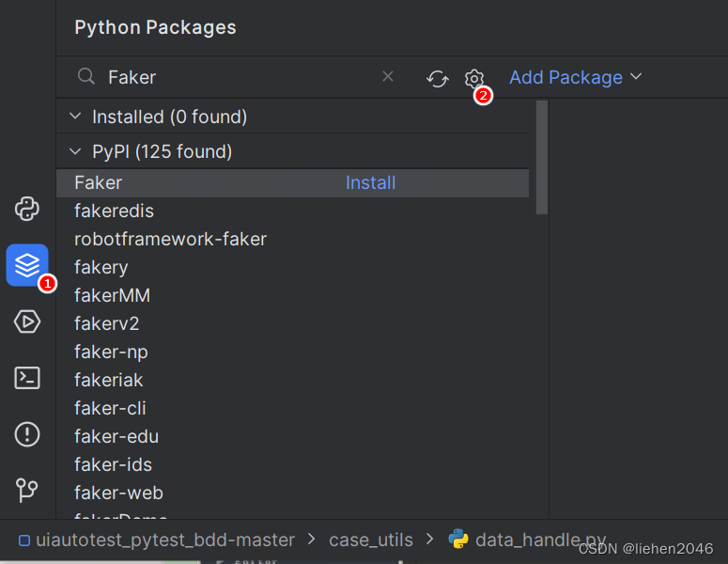Image resolution: width=728 pixels, height=564 pixels.
Task: Install the Faker package
Action: tap(370, 183)
